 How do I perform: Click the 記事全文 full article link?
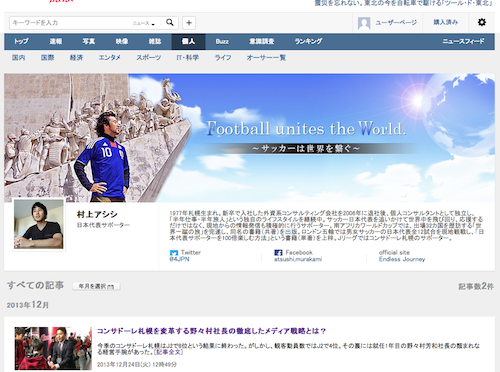click(168, 352)
